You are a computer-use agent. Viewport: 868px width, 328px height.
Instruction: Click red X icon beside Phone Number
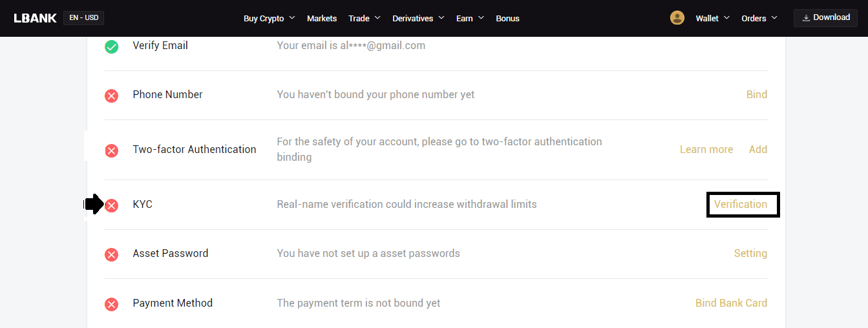point(112,96)
